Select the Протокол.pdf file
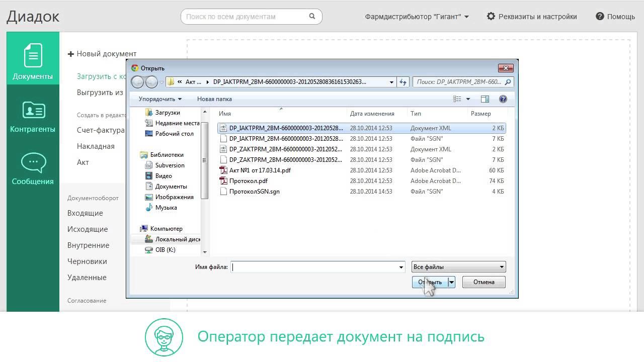The height and width of the screenshot is (362, 644). click(362, 181)
